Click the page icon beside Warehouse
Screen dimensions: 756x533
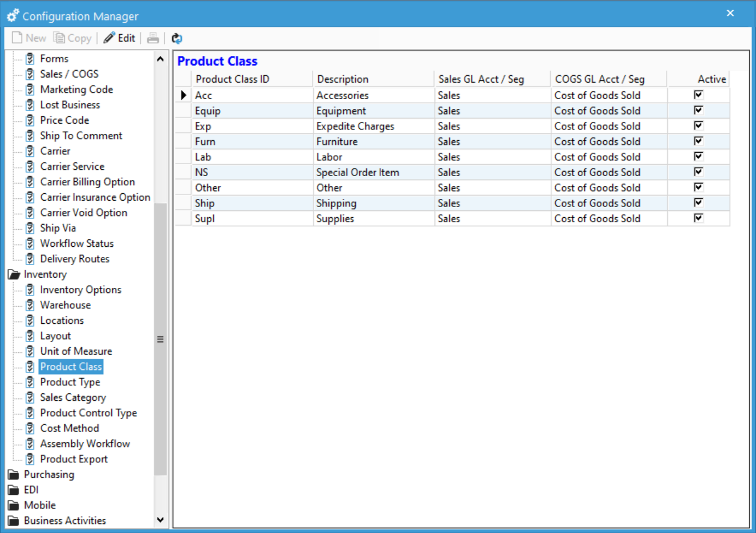tap(30, 305)
